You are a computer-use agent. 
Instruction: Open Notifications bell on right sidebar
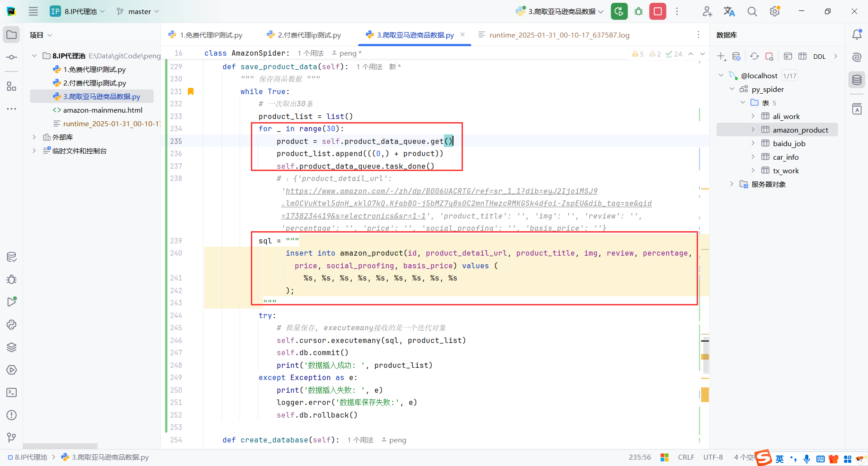pyautogui.click(x=857, y=35)
